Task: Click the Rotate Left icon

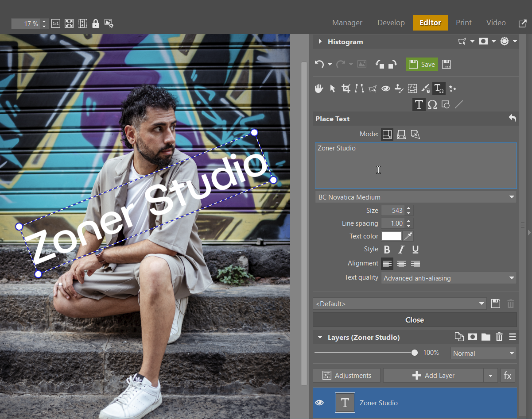Action: coord(380,65)
